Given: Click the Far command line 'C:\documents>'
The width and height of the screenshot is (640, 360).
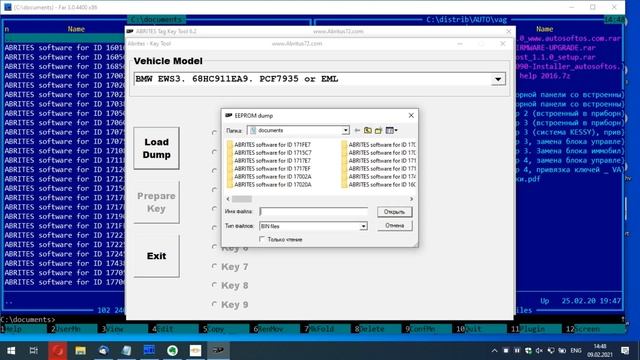Looking at the screenshot, I should click(x=28, y=320).
